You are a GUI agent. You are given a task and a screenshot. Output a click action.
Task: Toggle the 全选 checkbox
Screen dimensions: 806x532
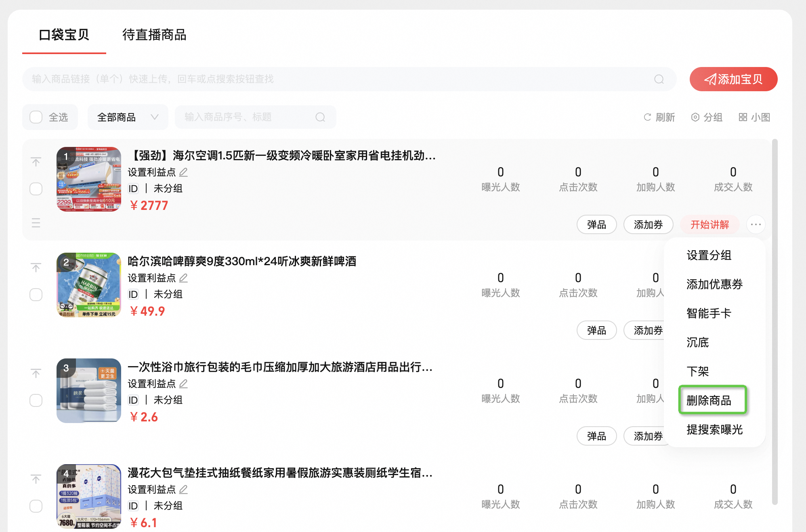coord(36,117)
